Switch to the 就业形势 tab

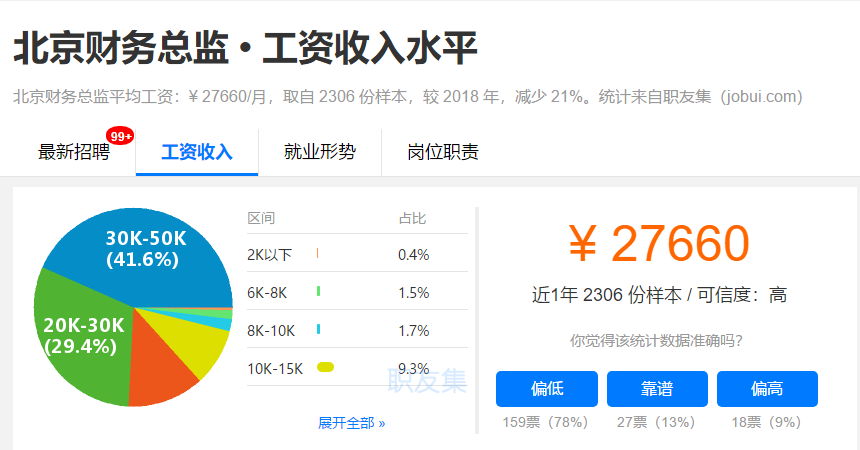click(x=319, y=152)
